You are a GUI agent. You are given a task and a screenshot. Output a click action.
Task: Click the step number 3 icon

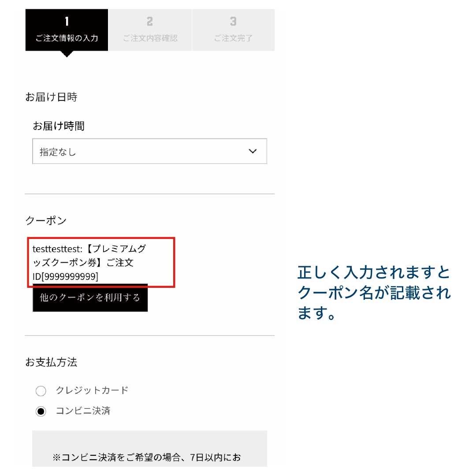point(233,21)
